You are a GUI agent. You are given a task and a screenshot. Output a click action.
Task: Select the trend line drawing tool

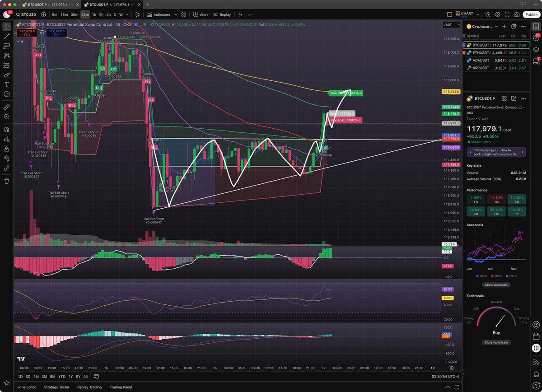(x=7, y=36)
